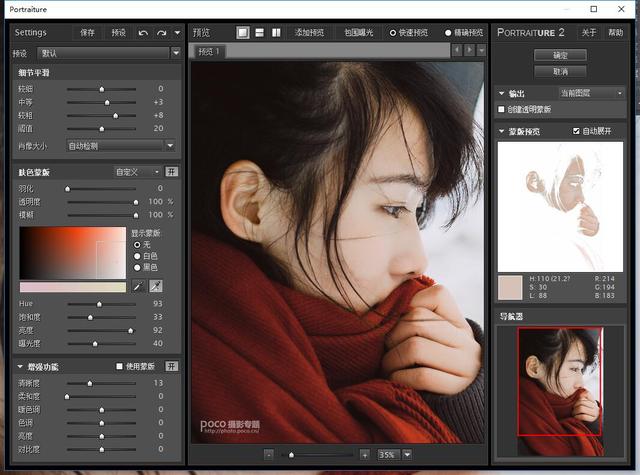Toggle the 自动展开 checkbox
Screen dimensions: 640x475
click(x=576, y=131)
